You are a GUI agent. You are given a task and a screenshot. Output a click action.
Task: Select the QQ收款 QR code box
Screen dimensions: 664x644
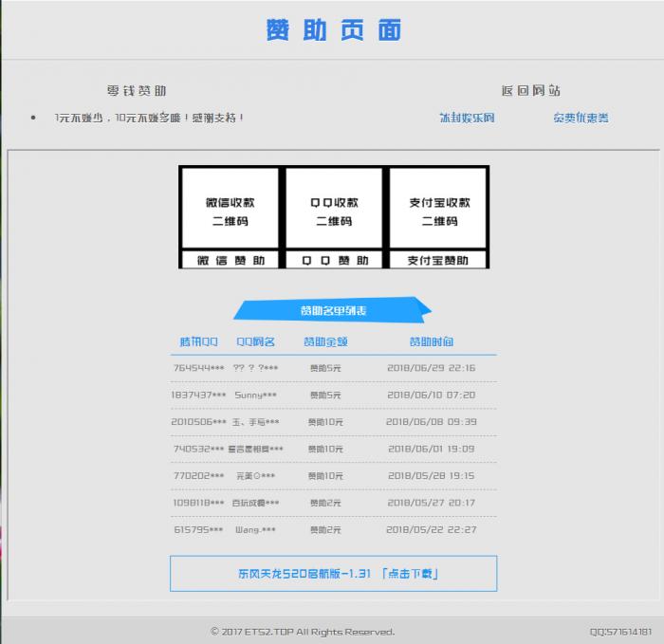[x=334, y=211]
